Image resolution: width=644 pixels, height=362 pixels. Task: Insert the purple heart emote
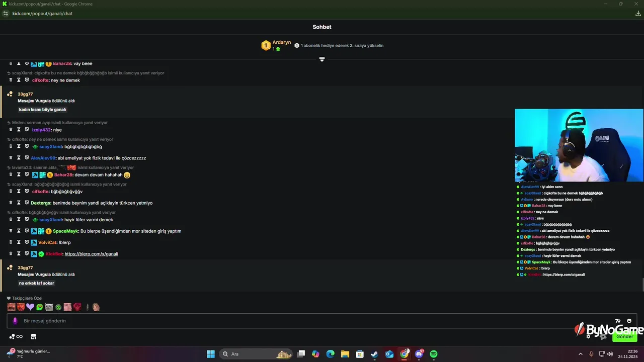point(30,307)
